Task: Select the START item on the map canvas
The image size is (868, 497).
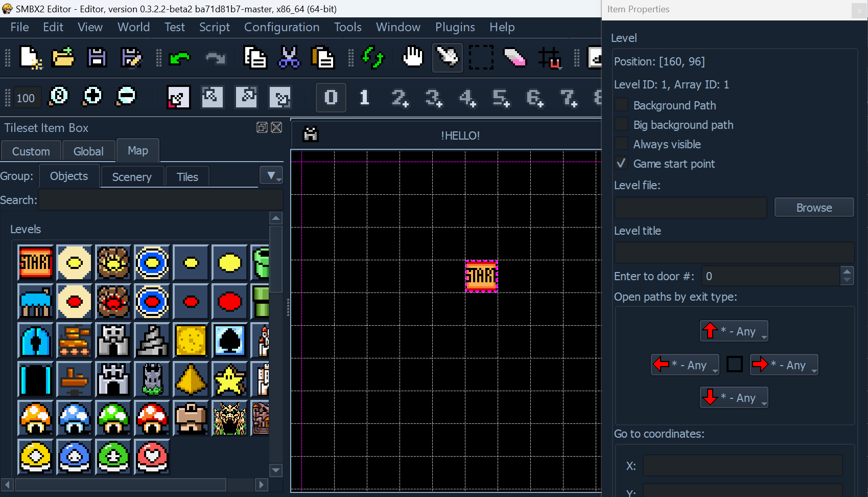Action: (481, 276)
